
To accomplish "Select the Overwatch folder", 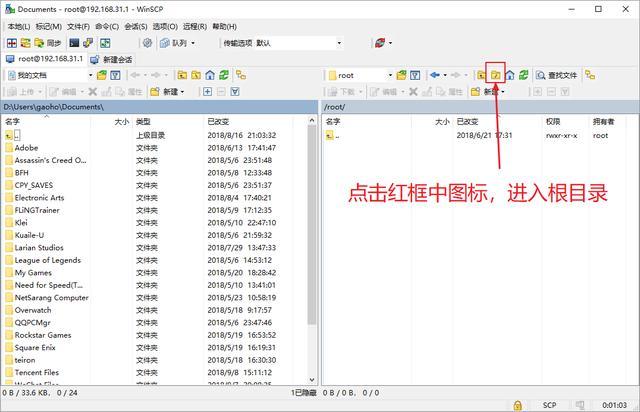I will 28,310.
